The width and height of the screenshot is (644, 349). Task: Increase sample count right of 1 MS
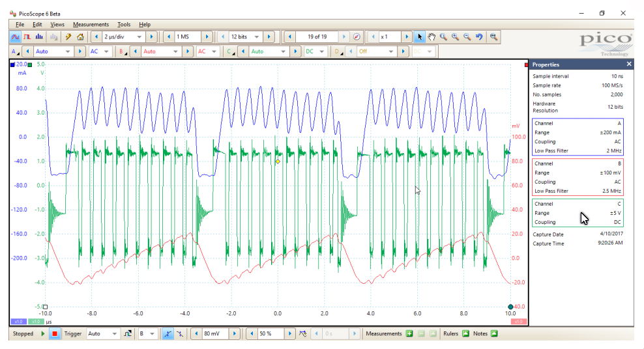207,37
